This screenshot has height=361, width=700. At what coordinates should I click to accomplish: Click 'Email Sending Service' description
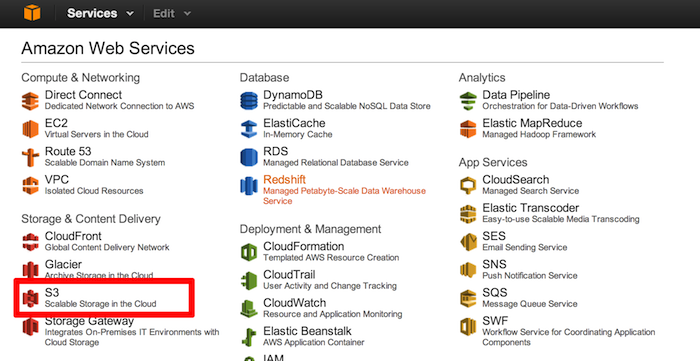[525, 247]
